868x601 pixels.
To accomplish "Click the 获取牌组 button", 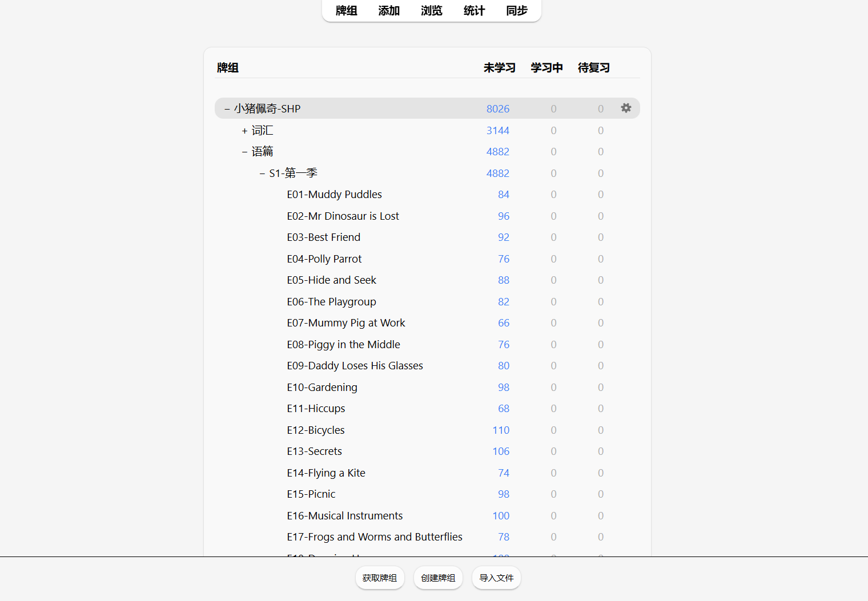I will 380,578.
